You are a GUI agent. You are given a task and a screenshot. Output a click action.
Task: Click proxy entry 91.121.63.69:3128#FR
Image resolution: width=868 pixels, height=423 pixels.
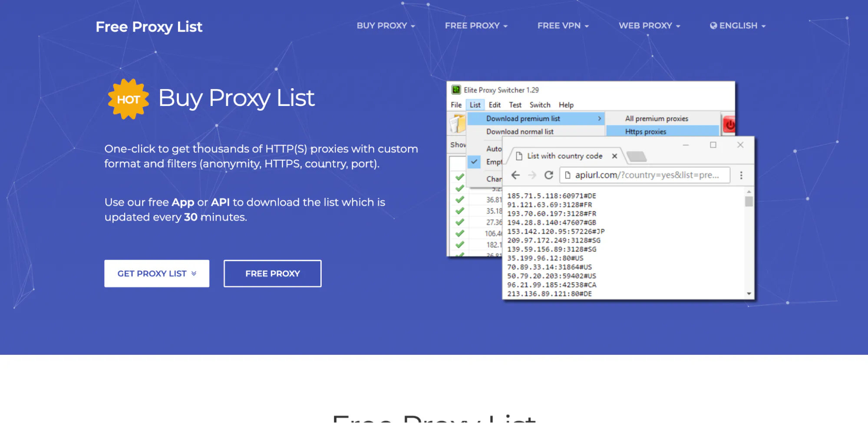point(549,205)
